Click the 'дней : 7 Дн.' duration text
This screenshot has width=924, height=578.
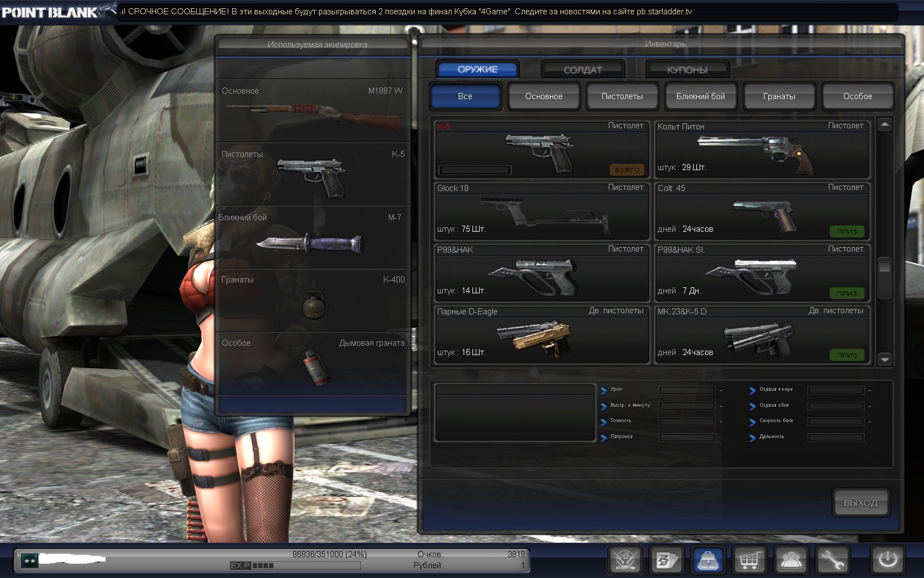[679, 291]
